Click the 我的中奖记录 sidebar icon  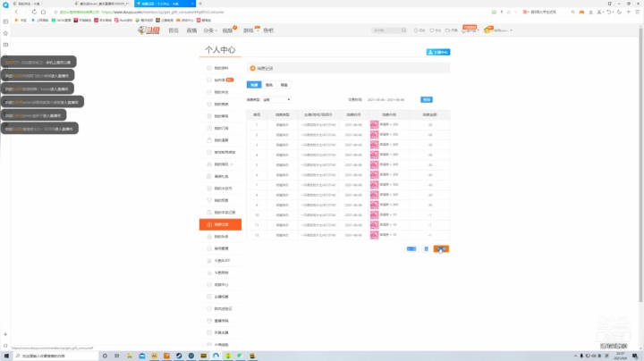tap(209, 212)
